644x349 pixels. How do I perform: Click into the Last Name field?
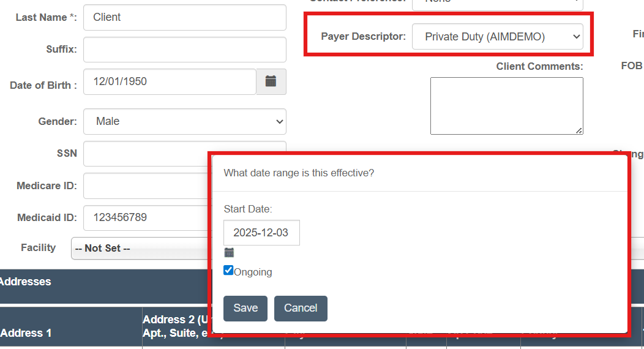184,17
